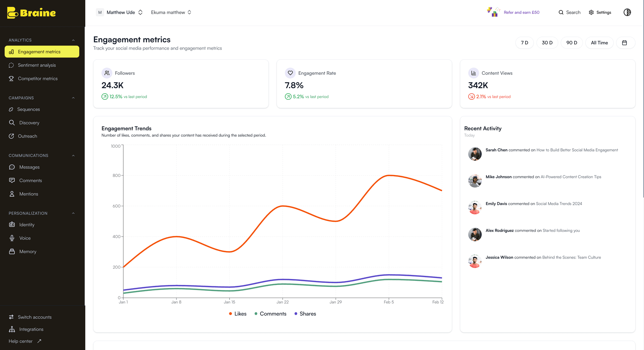Click the Refer and earn £50 link
Image resolution: width=644 pixels, height=350 pixels.
coord(521,12)
